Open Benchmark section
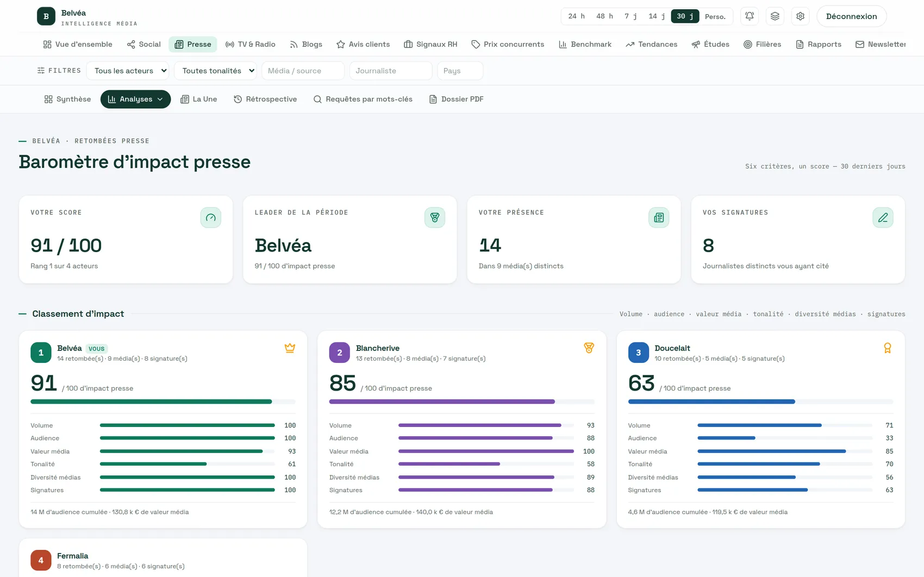The width and height of the screenshot is (924, 577). coord(585,45)
